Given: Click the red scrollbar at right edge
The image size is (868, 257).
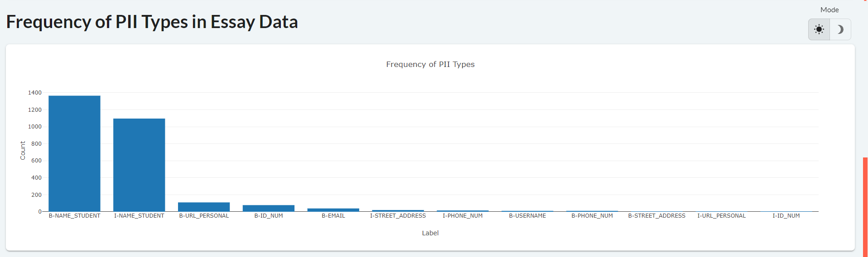Looking at the screenshot, I should (x=865, y=207).
